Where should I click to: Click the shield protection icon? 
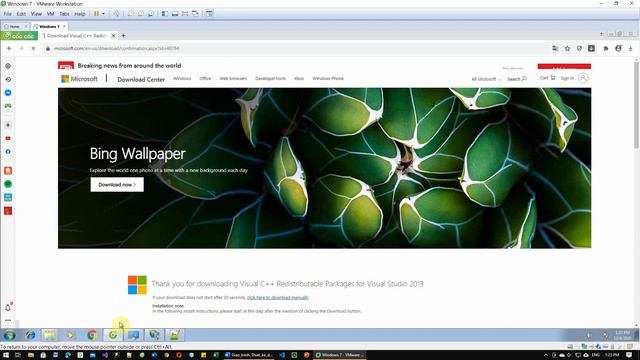pyautogui.click(x=579, y=49)
